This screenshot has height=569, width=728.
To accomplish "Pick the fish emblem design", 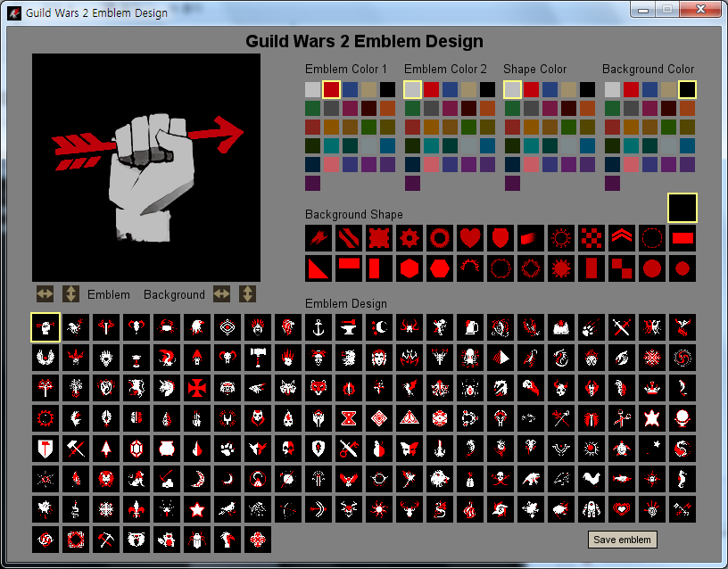I will pos(622,479).
